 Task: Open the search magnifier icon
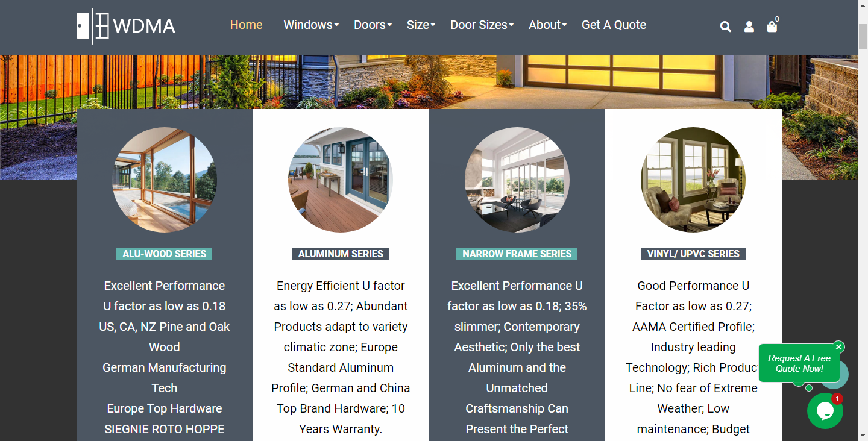pyautogui.click(x=726, y=27)
